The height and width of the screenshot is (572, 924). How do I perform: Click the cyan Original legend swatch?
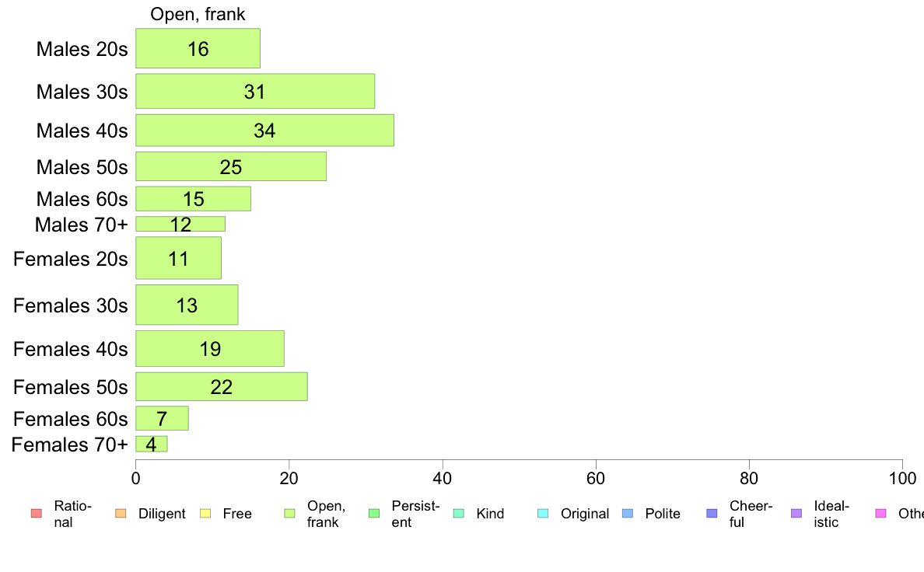(x=543, y=514)
